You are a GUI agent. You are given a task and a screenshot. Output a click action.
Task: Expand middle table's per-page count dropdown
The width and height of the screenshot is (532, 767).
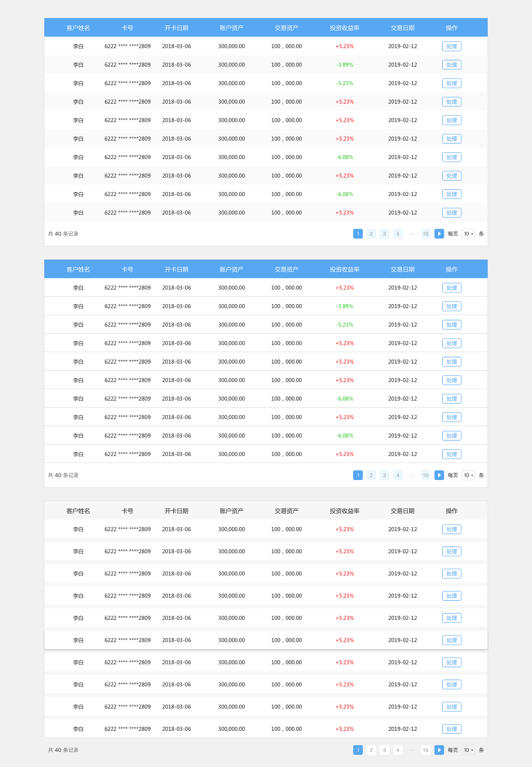point(468,475)
